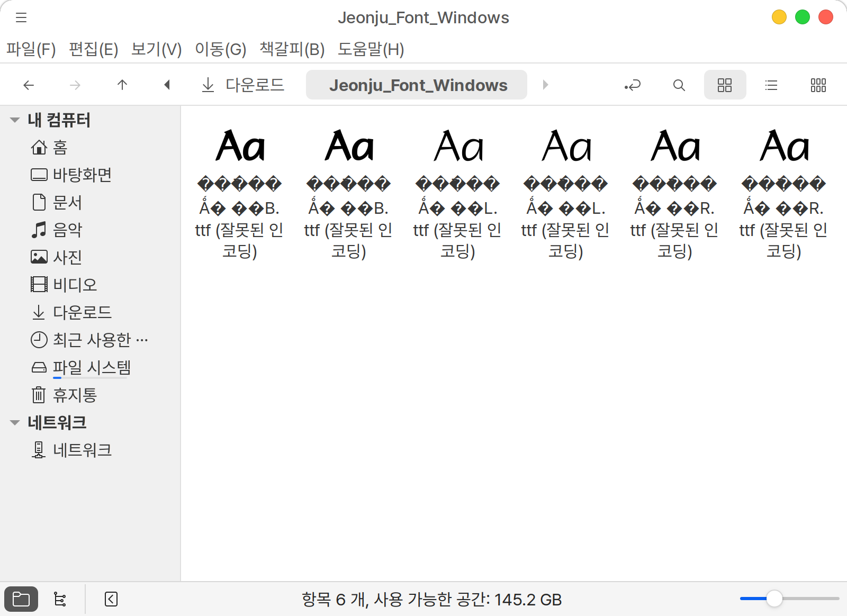Open the 이동(G) menu
847x616 pixels.
221,49
